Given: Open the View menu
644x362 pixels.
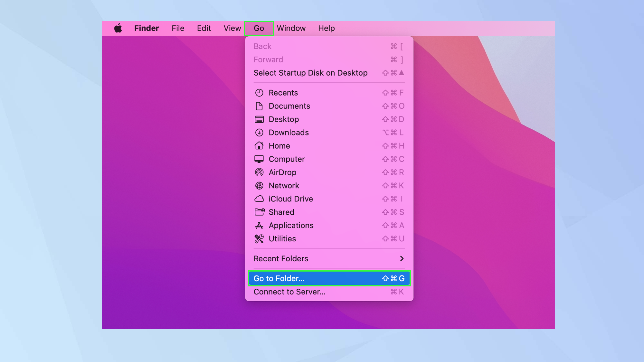Looking at the screenshot, I should (x=232, y=28).
